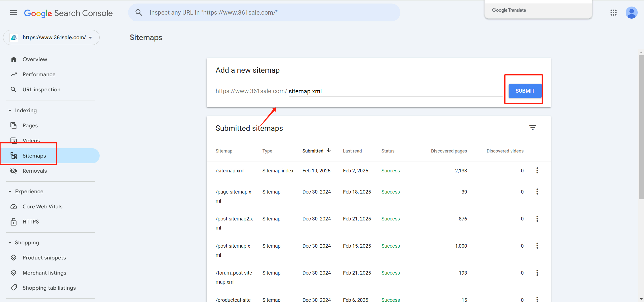
Task: Click the Pages icon in the sidebar
Action: coord(14,125)
